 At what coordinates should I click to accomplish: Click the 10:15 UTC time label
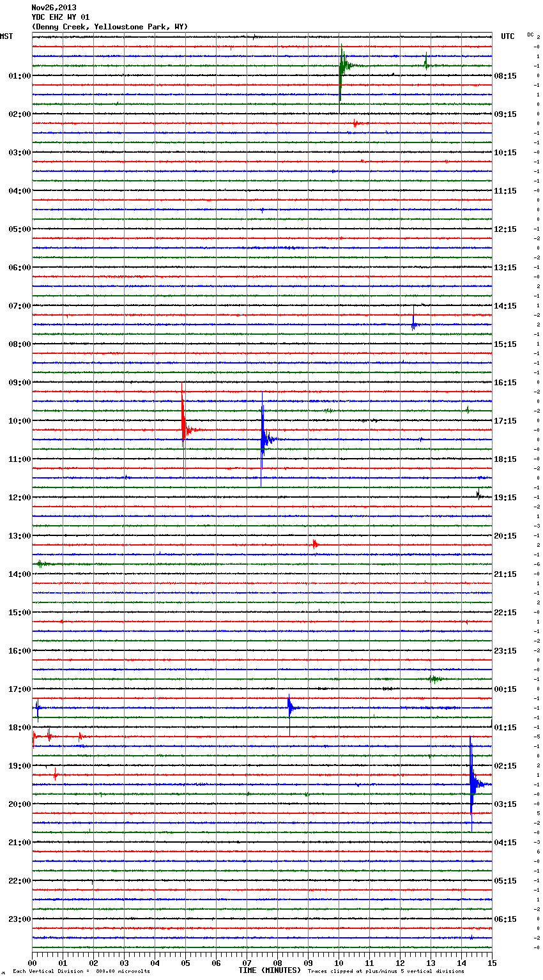point(505,153)
